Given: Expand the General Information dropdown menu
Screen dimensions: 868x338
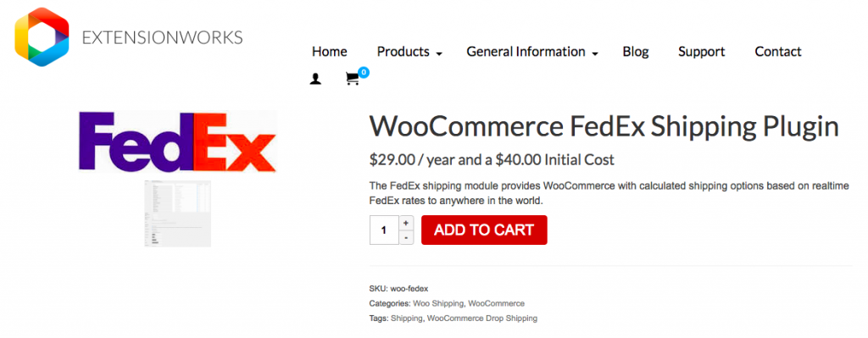Looking at the screenshot, I should point(532,52).
